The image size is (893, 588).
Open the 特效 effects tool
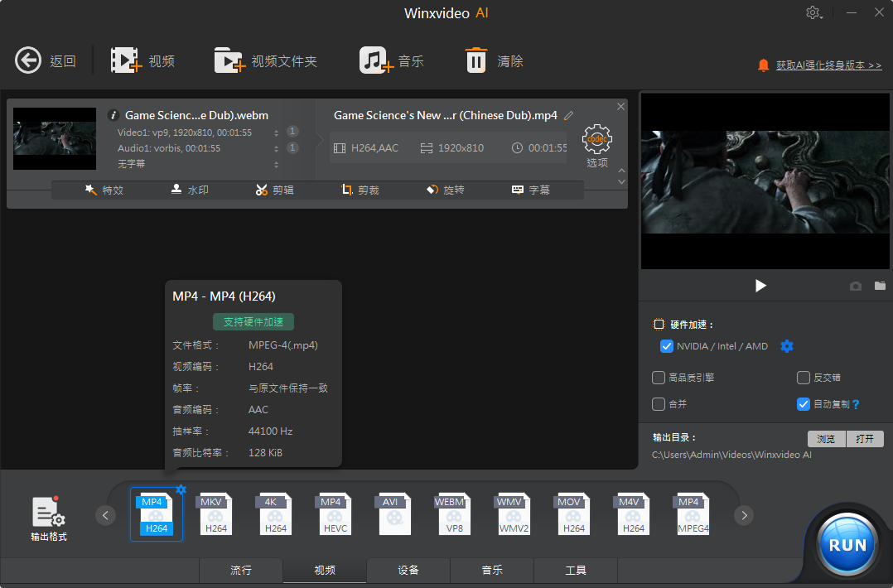click(x=104, y=190)
